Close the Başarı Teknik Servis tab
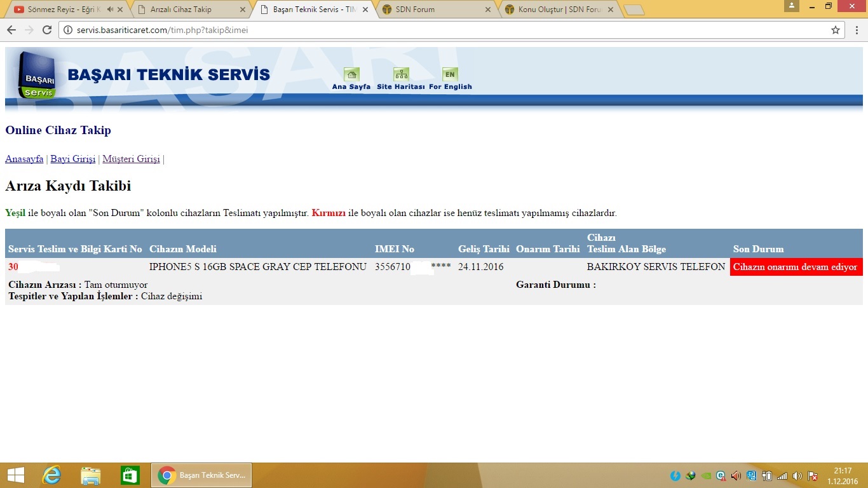The width and height of the screenshot is (868, 488). [365, 10]
